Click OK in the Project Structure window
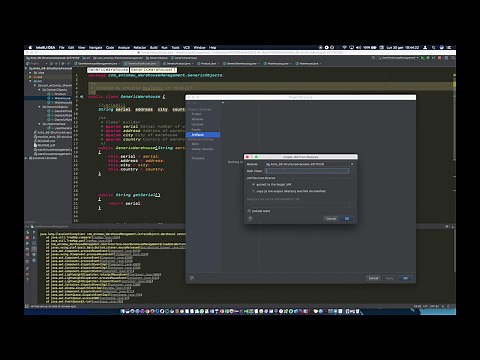The height and width of the screenshot is (360, 480). (x=405, y=278)
